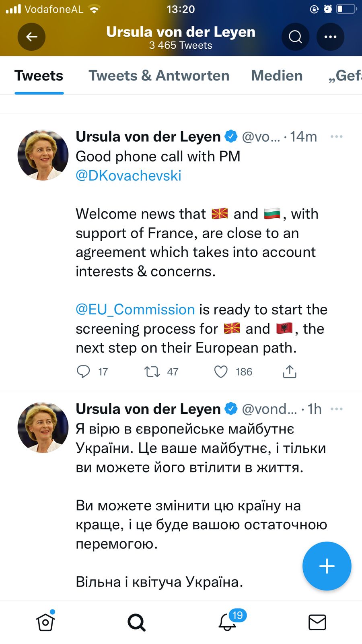Viewport: 362px width, 644px height.
Task: Open direct messages envelope icon
Action: (x=317, y=622)
